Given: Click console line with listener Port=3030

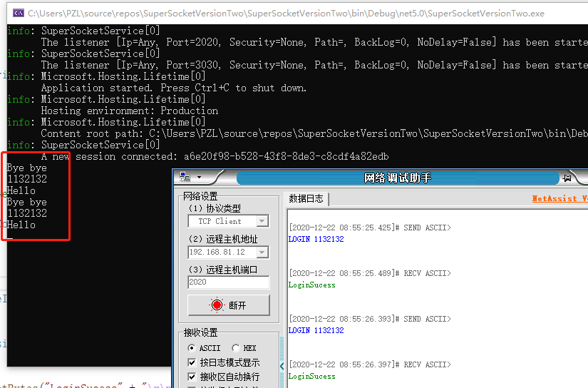Looking at the screenshot, I should click(x=314, y=65).
